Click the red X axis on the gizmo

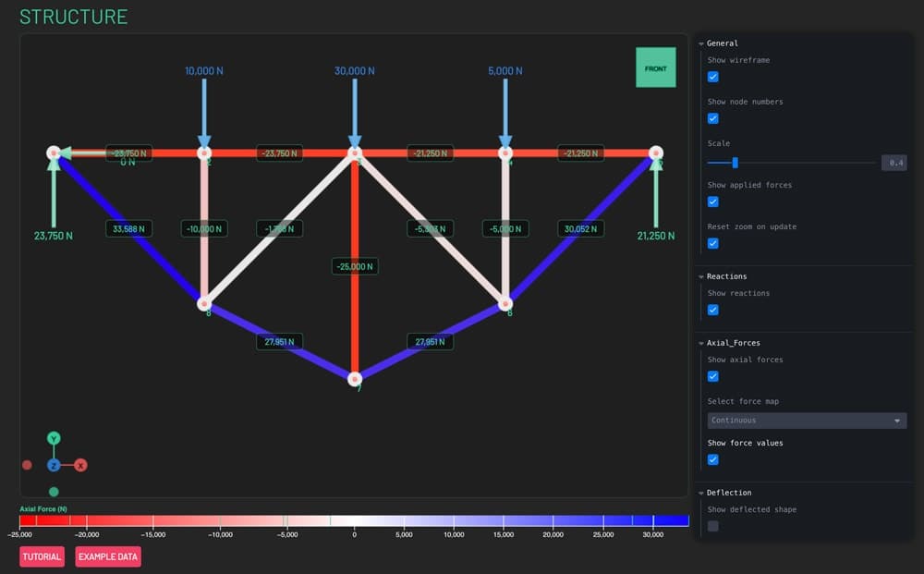[x=80, y=465]
